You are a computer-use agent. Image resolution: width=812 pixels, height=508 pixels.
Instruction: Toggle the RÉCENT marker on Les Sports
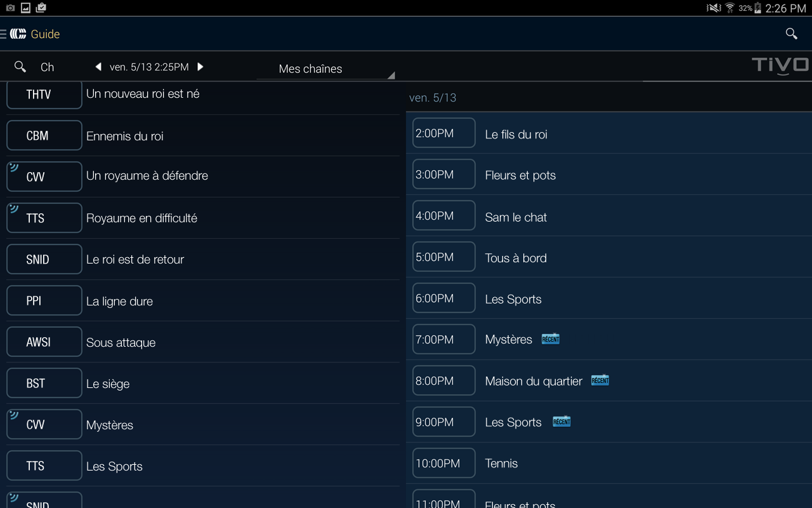pyautogui.click(x=561, y=421)
